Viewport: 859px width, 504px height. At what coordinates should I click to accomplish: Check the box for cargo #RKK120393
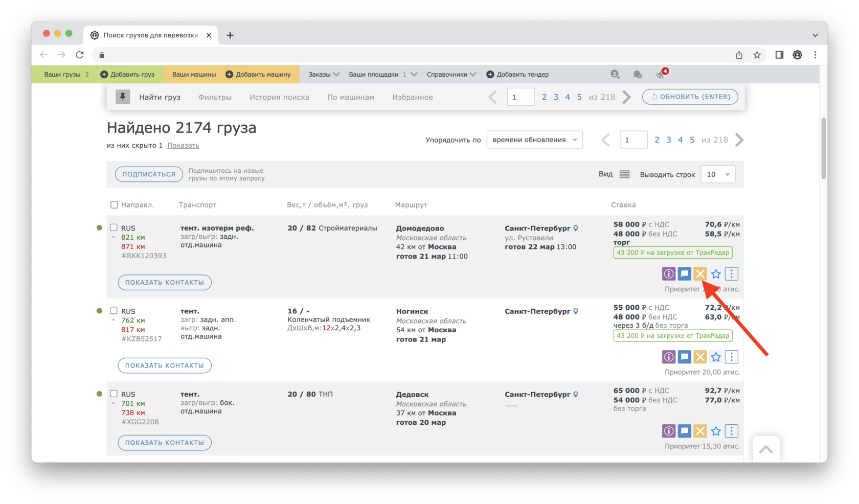(x=114, y=228)
